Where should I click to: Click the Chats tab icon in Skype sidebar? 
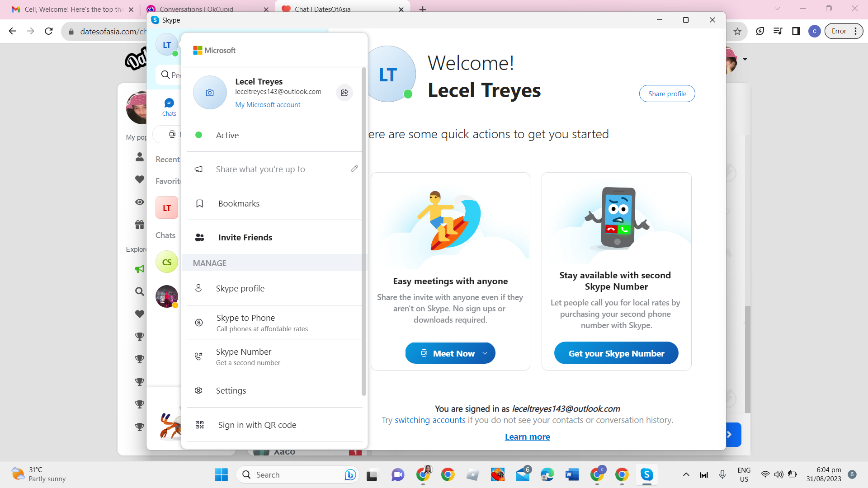pos(169,107)
